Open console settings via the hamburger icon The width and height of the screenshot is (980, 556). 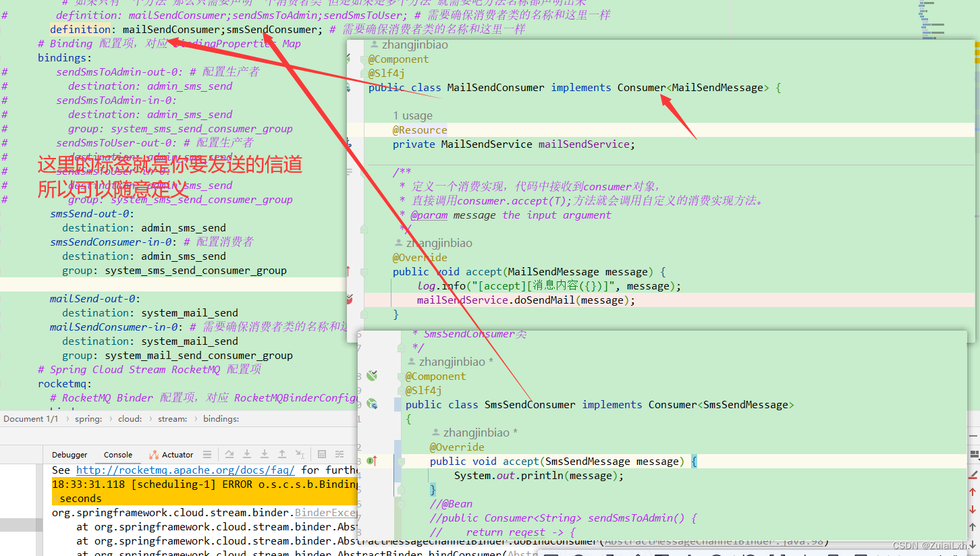207,454
